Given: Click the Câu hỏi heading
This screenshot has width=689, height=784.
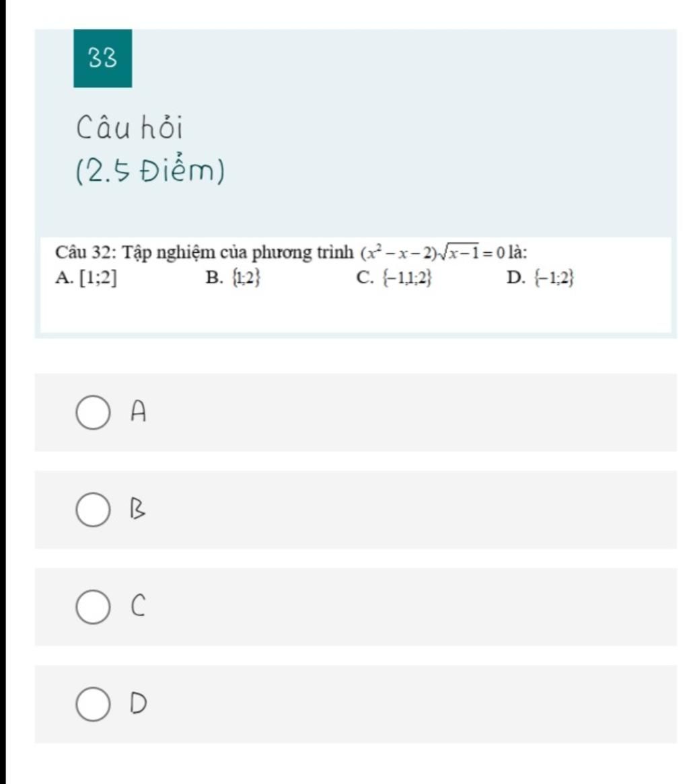Looking at the screenshot, I should pyautogui.click(x=130, y=128).
